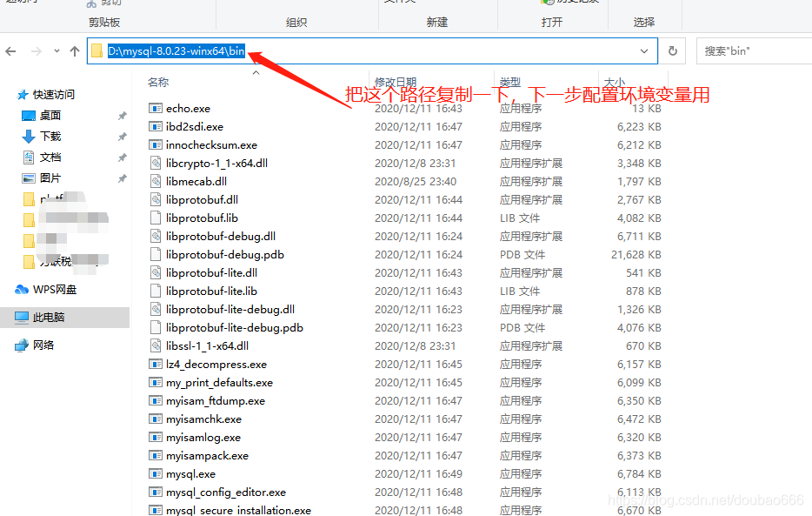Click the 打开 ribbon group label

(x=551, y=23)
